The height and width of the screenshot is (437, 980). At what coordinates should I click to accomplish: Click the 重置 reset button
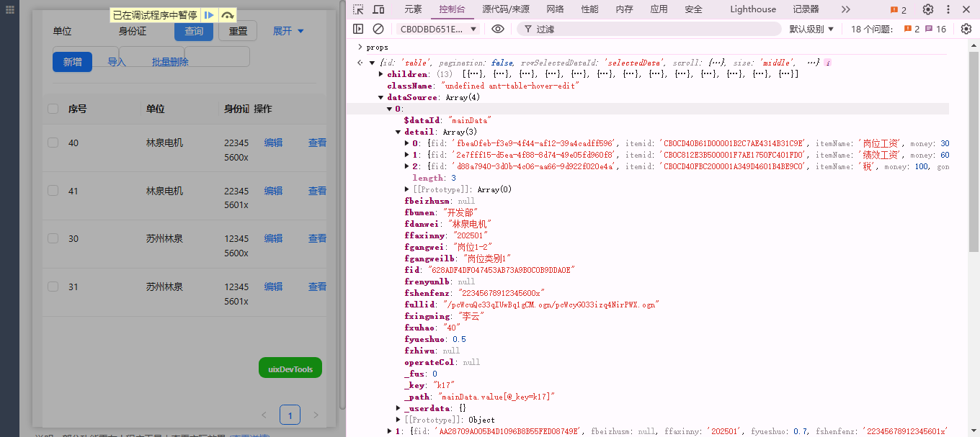click(x=238, y=31)
